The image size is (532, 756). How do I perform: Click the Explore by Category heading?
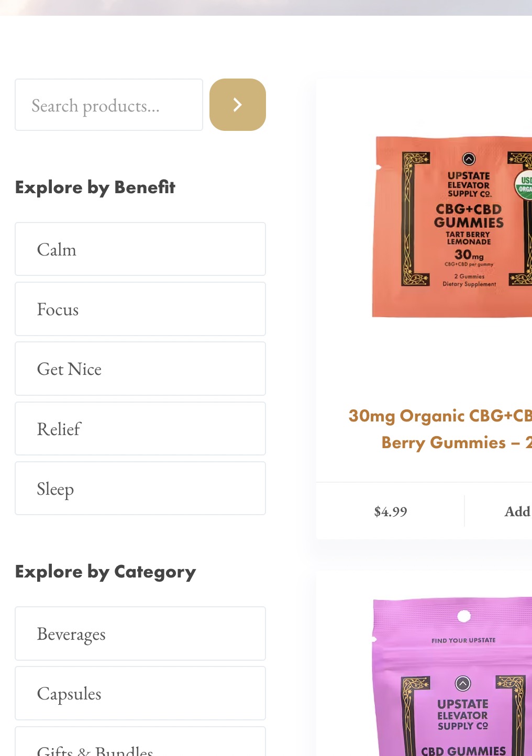[105, 572]
